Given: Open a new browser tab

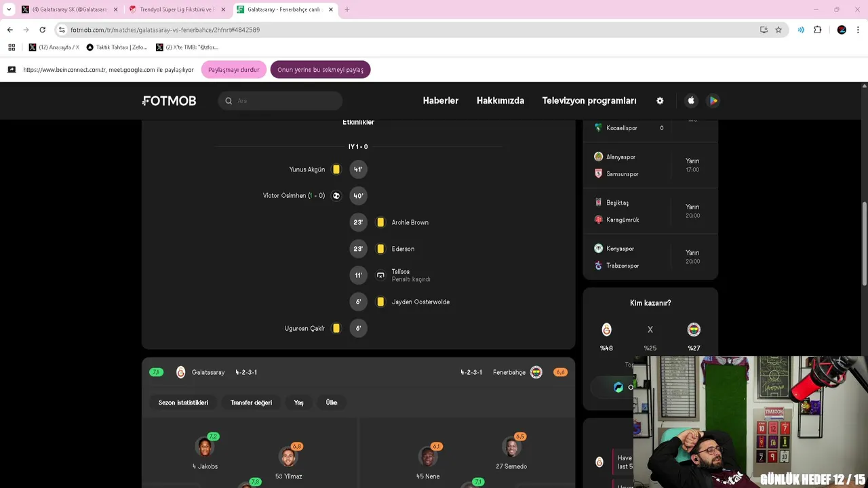Looking at the screenshot, I should click(x=347, y=9).
